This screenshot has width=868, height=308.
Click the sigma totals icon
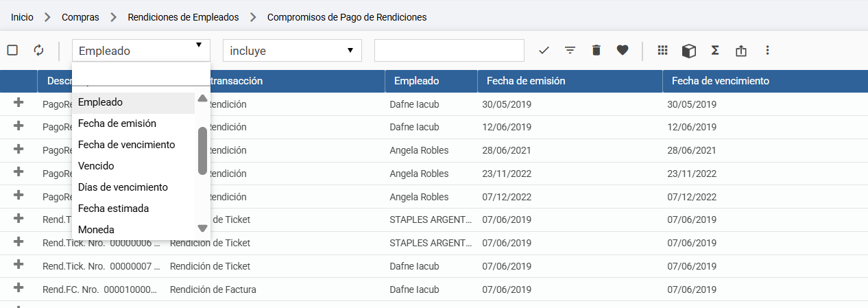715,50
